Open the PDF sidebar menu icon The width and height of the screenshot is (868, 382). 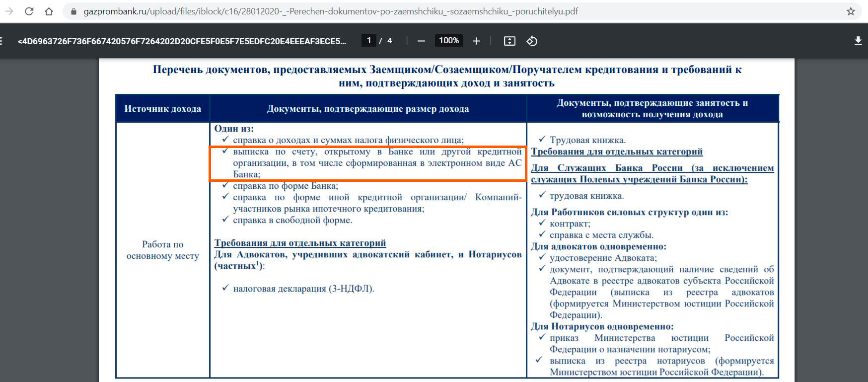point(1,41)
